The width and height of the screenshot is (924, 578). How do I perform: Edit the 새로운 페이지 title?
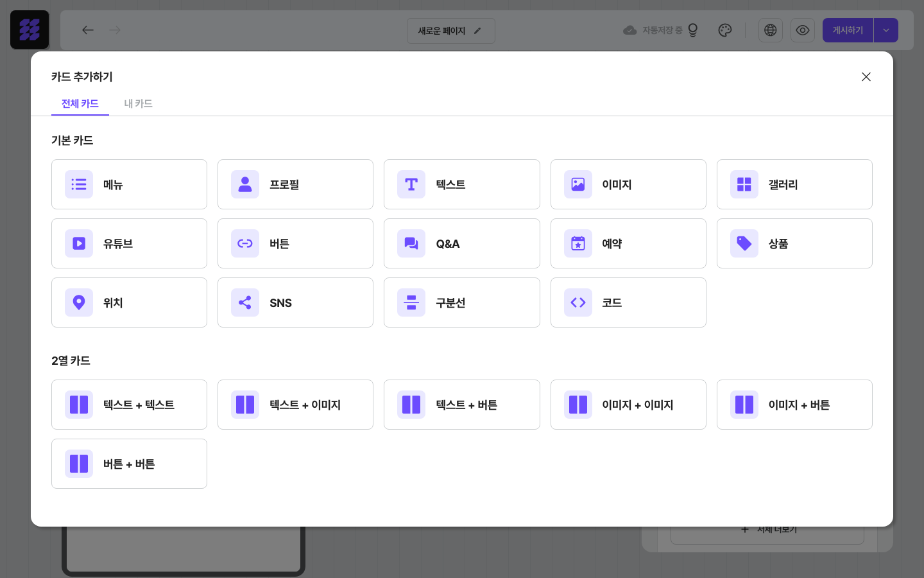point(450,31)
